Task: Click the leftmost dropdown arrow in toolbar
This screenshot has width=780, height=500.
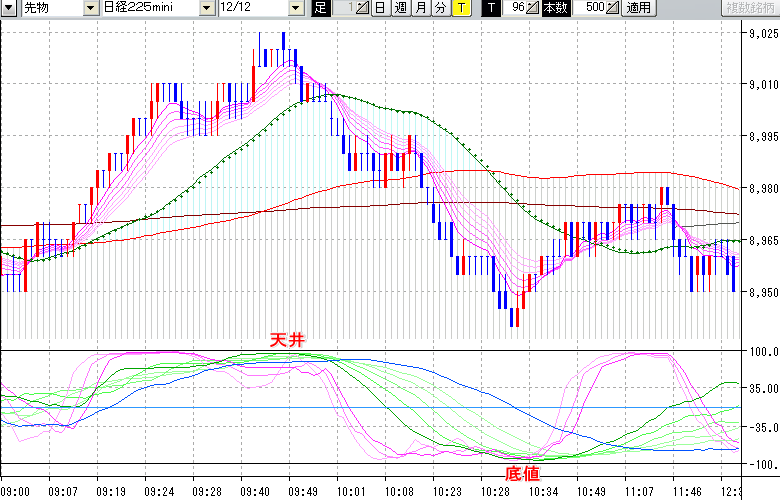Action: (x=9, y=8)
